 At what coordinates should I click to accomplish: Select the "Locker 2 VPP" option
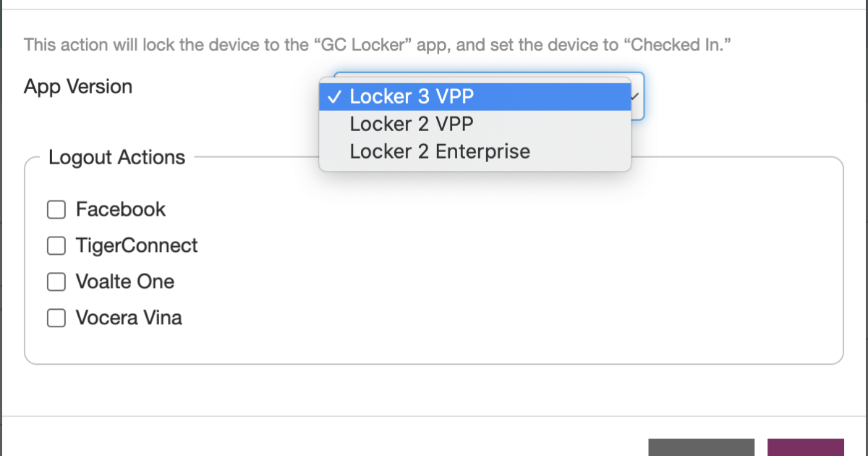point(411,124)
